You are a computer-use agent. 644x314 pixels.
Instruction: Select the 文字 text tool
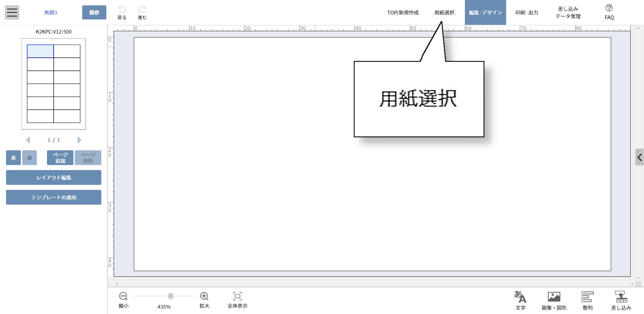click(x=520, y=300)
